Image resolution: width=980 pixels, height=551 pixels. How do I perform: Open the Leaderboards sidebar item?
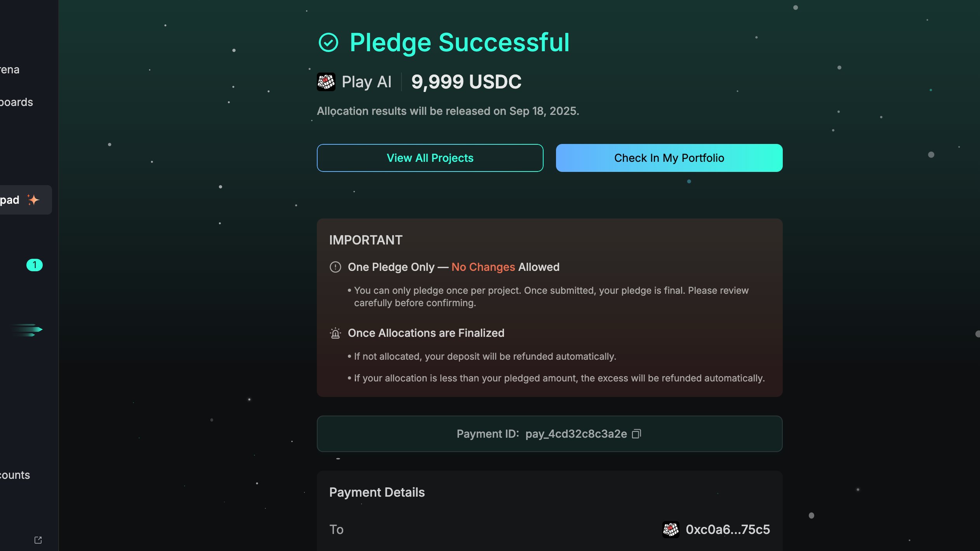pyautogui.click(x=16, y=102)
